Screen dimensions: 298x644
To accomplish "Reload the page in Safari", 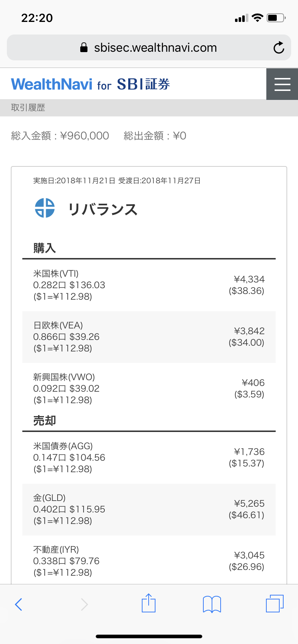I will click(279, 48).
